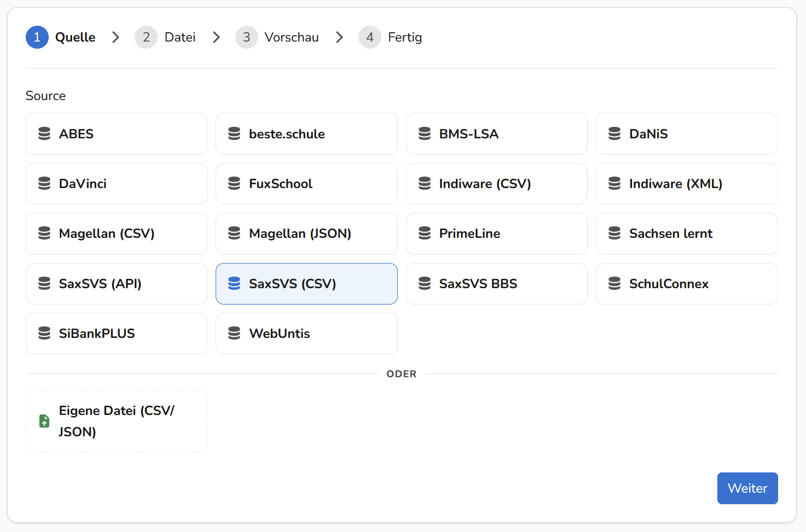Choose the Magellan (CSV) source card

coord(117,233)
